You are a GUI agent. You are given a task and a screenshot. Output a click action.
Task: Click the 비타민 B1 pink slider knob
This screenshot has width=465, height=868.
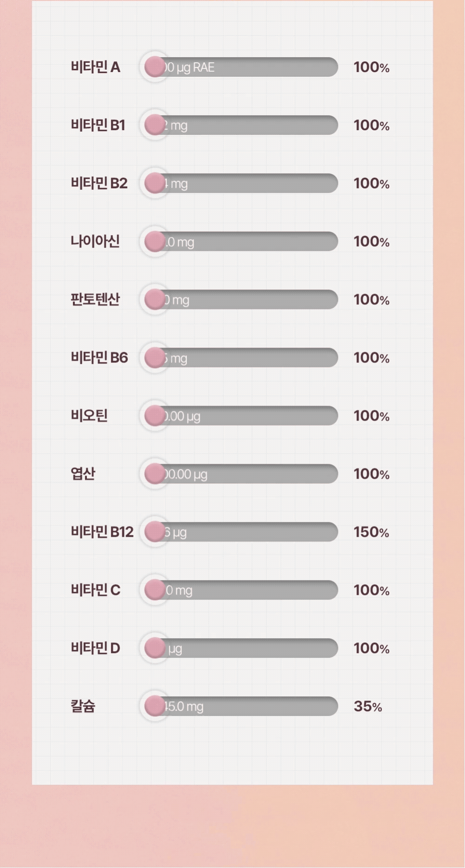[x=154, y=125]
